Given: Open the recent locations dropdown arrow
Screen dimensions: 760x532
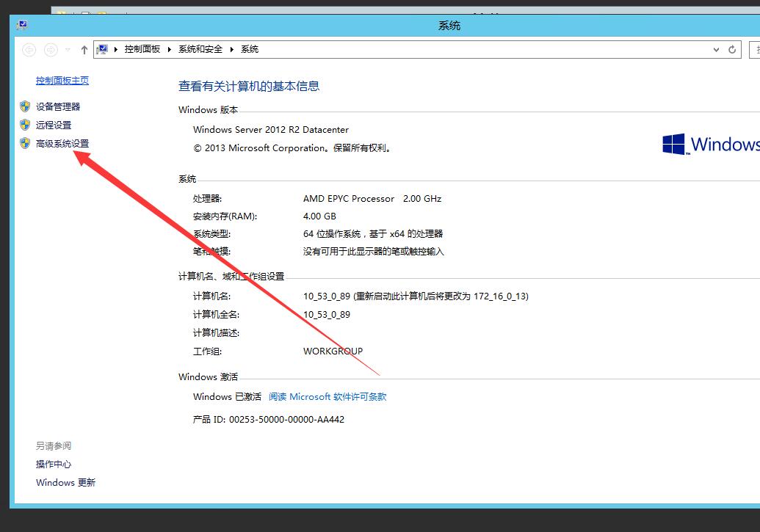Looking at the screenshot, I should [x=68, y=50].
